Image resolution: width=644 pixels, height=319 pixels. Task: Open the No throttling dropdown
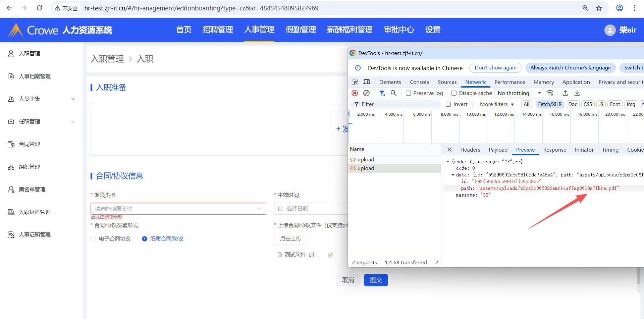(x=519, y=93)
